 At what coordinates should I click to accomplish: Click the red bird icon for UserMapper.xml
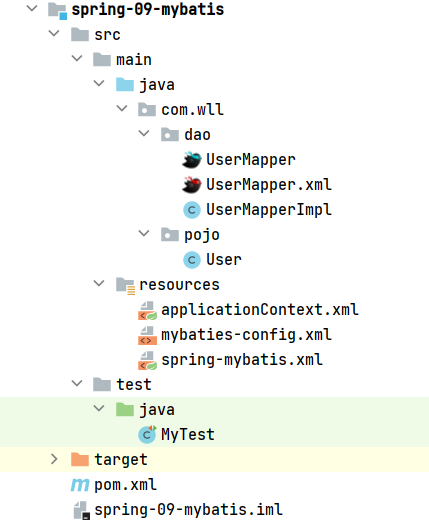(191, 185)
